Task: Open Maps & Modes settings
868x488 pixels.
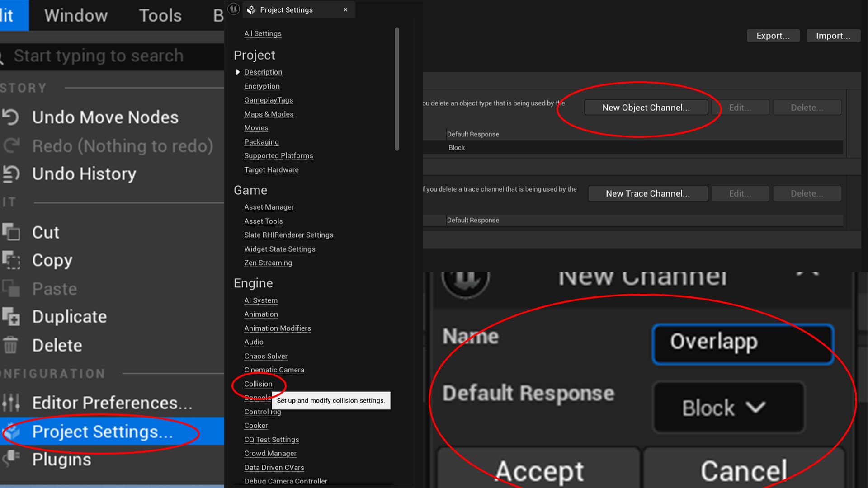Action: tap(269, 114)
